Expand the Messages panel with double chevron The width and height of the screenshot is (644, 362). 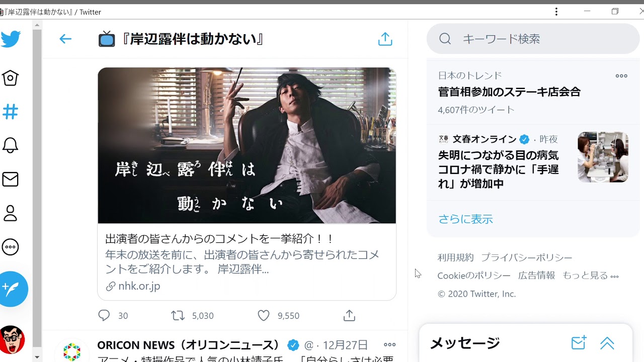607,343
